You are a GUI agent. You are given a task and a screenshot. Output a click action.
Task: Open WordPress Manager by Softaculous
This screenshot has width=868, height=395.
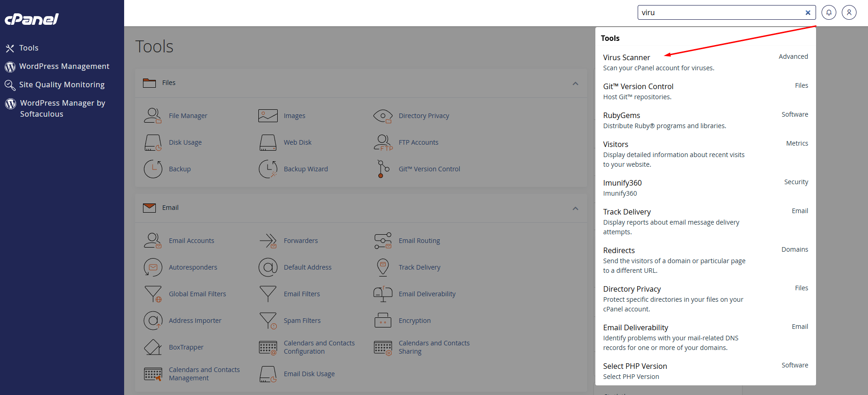pos(55,108)
